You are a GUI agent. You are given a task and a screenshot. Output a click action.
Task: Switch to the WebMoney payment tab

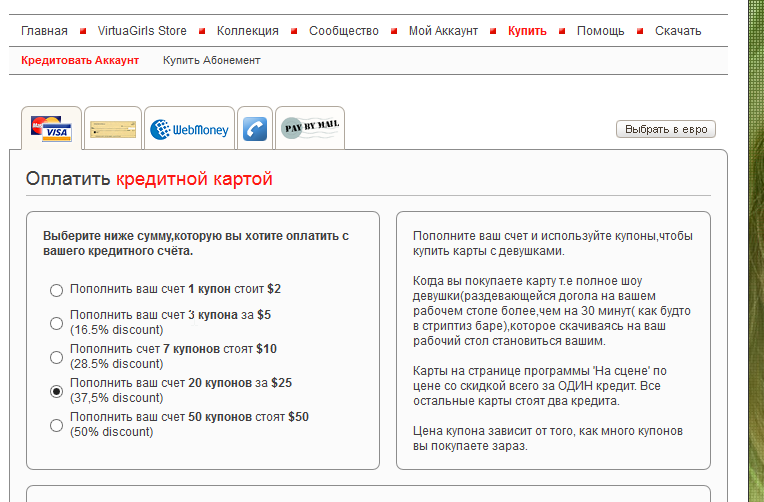pos(190,128)
